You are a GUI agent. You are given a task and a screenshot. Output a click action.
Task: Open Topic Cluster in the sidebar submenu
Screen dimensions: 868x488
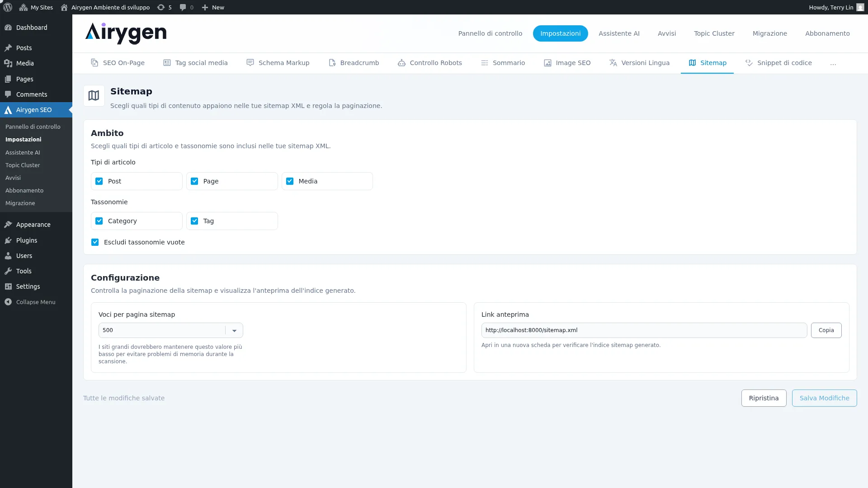point(23,165)
